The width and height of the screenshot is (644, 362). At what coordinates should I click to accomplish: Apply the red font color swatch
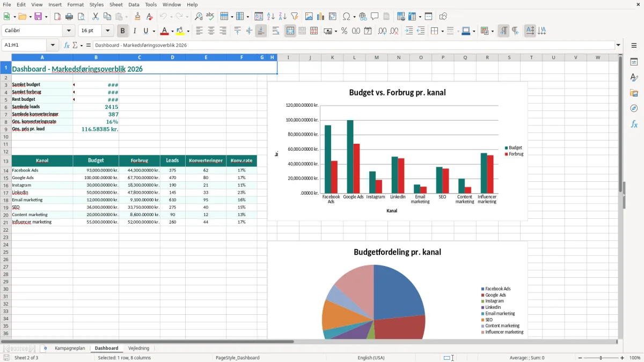(165, 31)
